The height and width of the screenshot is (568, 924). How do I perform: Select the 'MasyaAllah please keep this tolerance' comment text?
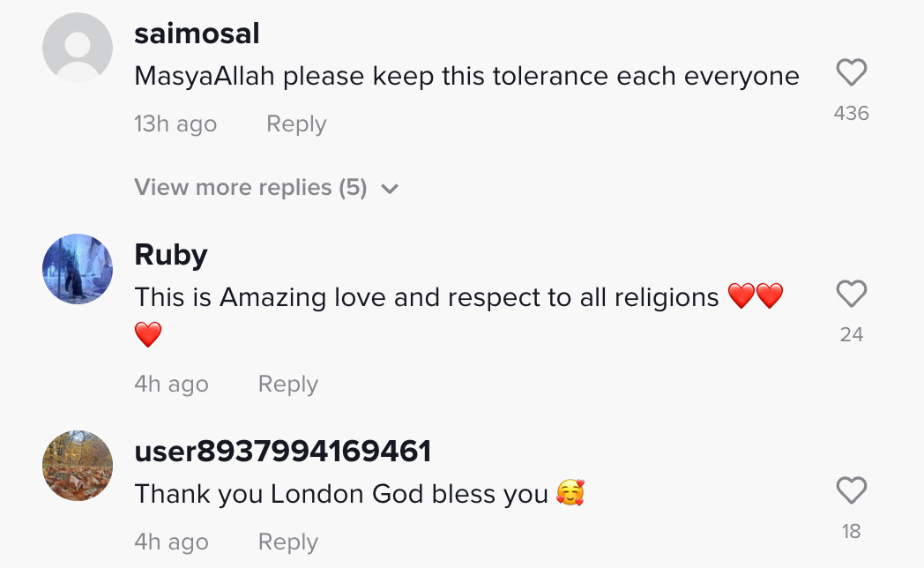click(466, 77)
